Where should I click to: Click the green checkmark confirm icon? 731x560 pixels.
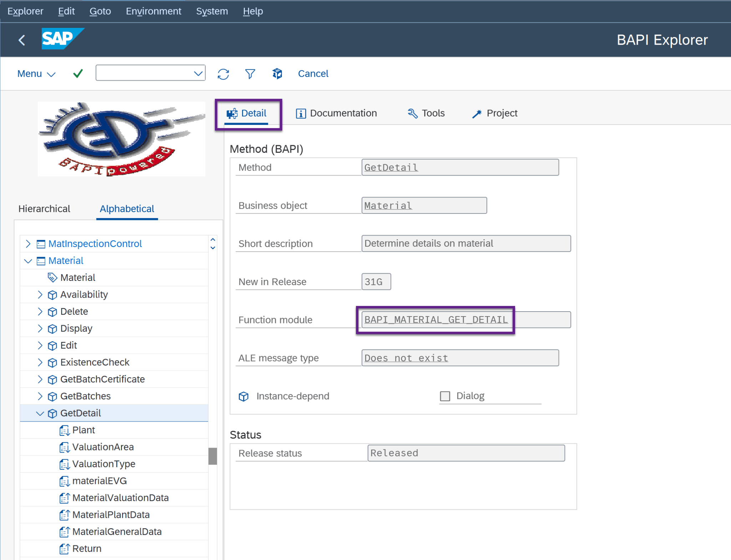(77, 73)
